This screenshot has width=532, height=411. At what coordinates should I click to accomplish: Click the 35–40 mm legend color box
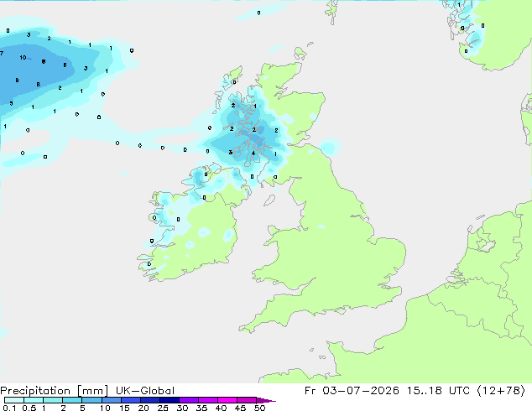(x=208, y=400)
